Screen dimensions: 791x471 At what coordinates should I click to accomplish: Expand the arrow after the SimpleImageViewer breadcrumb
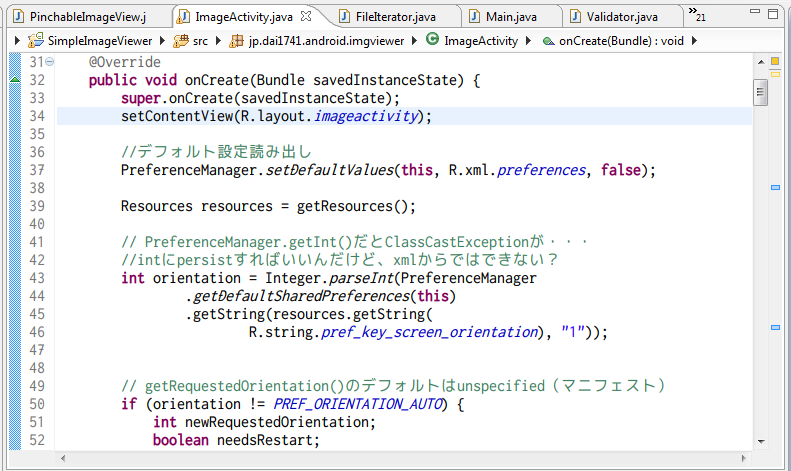(x=162, y=40)
